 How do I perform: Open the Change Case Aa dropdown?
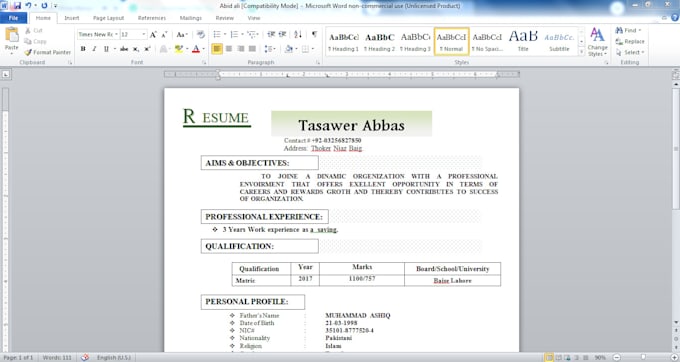182,35
